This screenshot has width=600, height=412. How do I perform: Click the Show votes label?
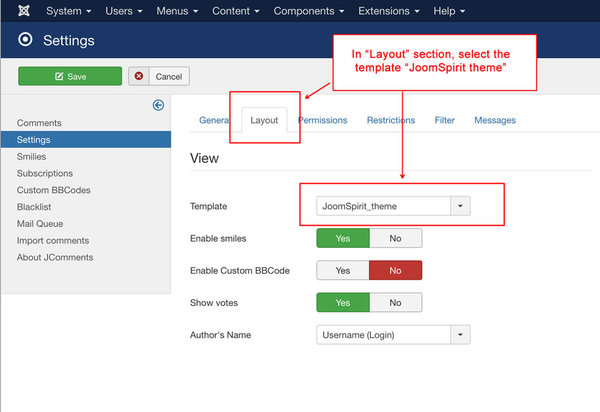(214, 303)
